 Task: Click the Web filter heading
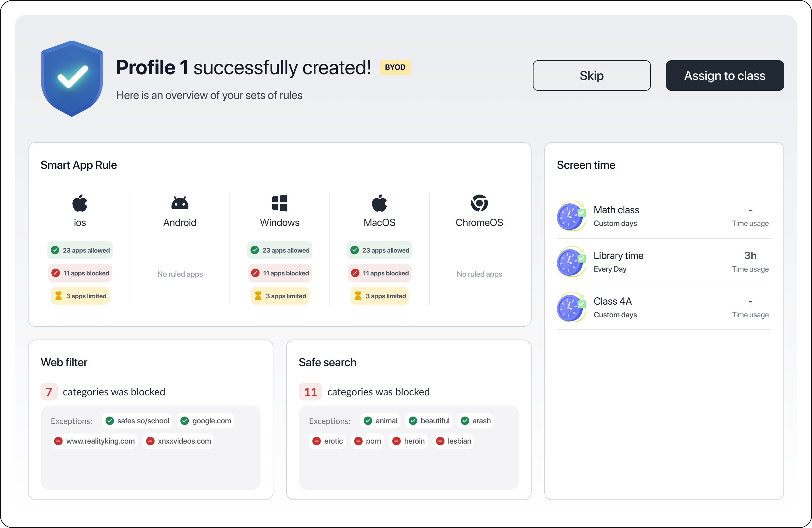click(64, 362)
